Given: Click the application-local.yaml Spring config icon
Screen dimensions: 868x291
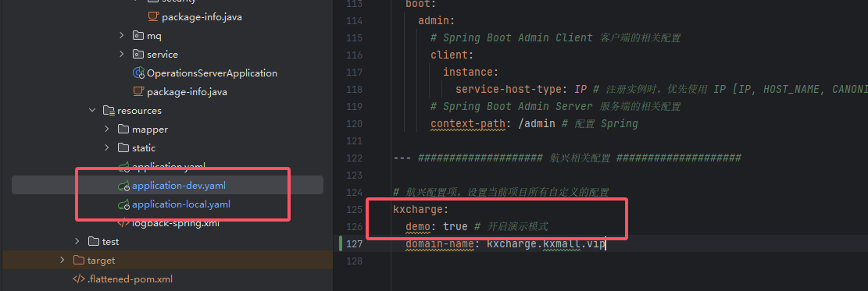Looking at the screenshot, I should click(123, 204).
